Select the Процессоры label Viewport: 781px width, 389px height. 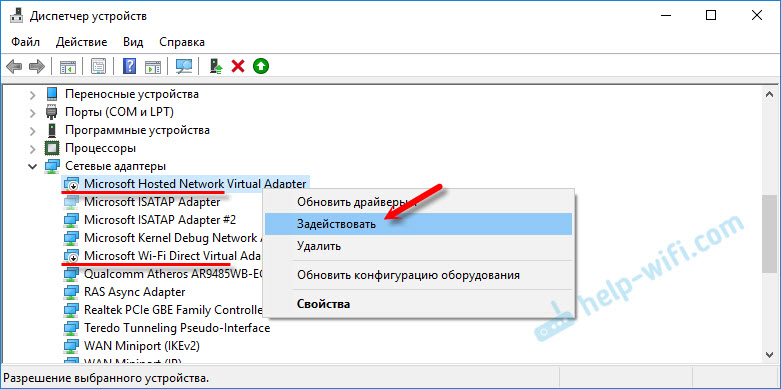(101, 148)
